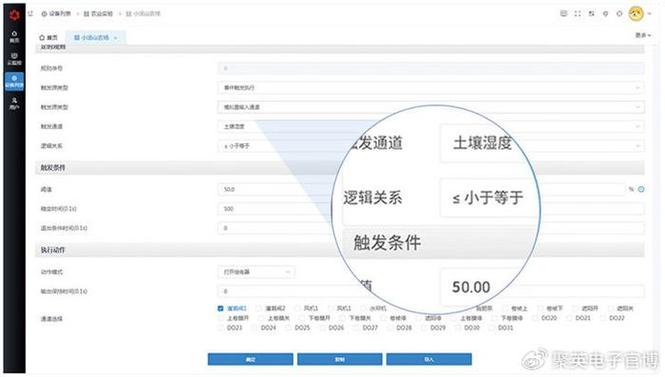Check the DO31 channel checkbox
665x377 pixels.
coord(492,327)
